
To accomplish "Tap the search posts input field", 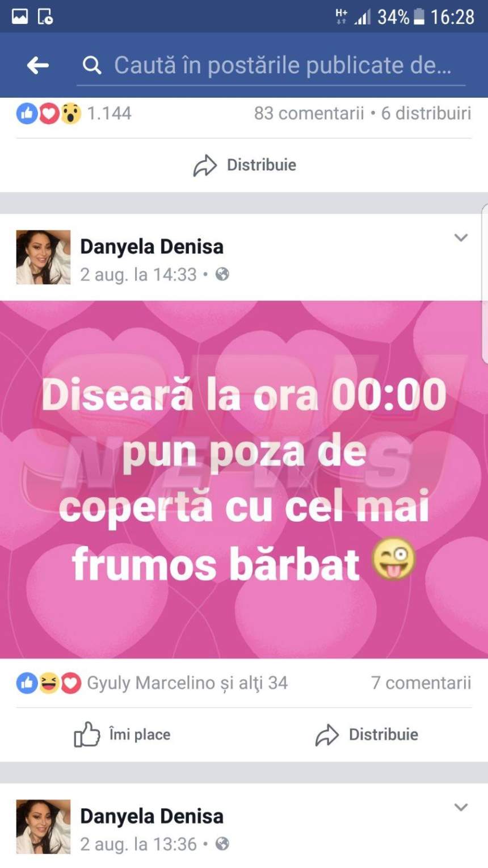I will (x=271, y=65).
